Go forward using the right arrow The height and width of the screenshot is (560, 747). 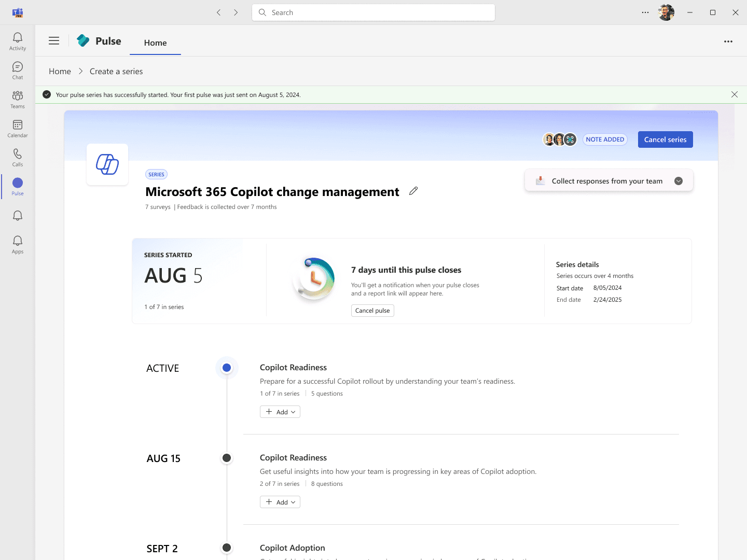(x=236, y=12)
